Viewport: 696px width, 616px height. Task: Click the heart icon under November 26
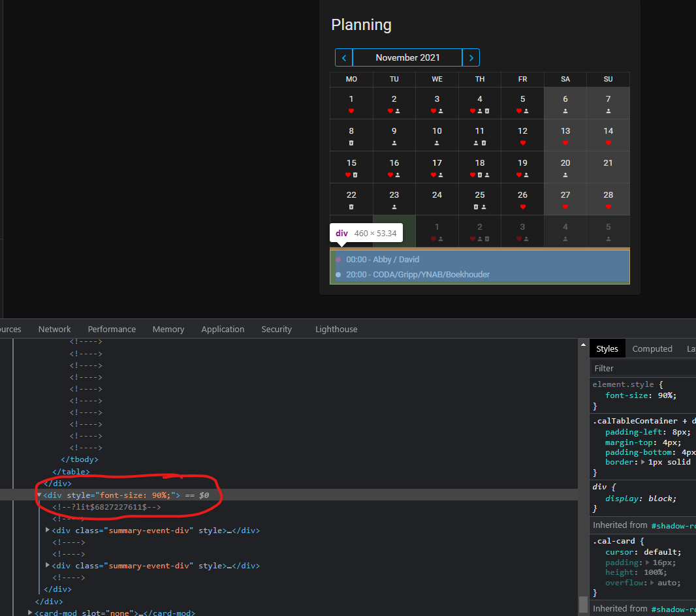[523, 206]
